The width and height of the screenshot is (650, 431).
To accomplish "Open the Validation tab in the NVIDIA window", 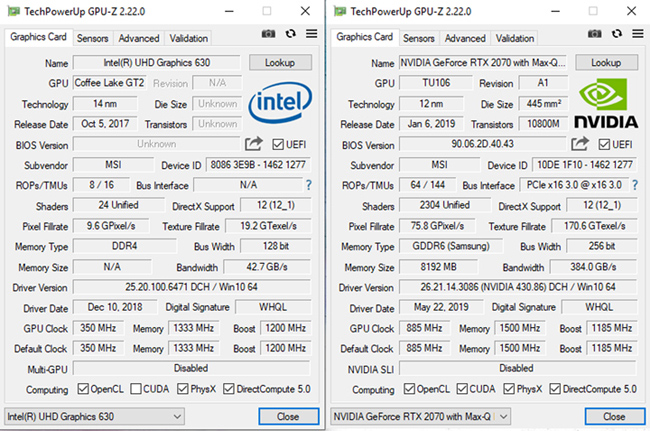I will click(515, 38).
